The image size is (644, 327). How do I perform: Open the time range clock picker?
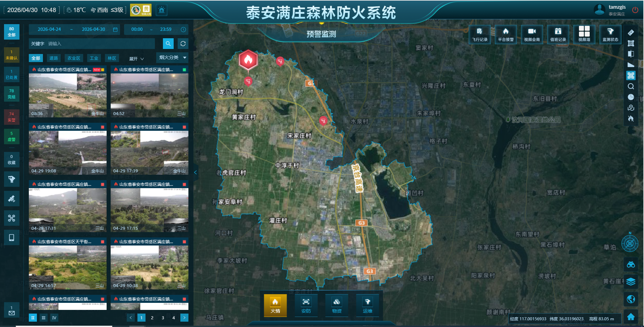click(x=183, y=30)
